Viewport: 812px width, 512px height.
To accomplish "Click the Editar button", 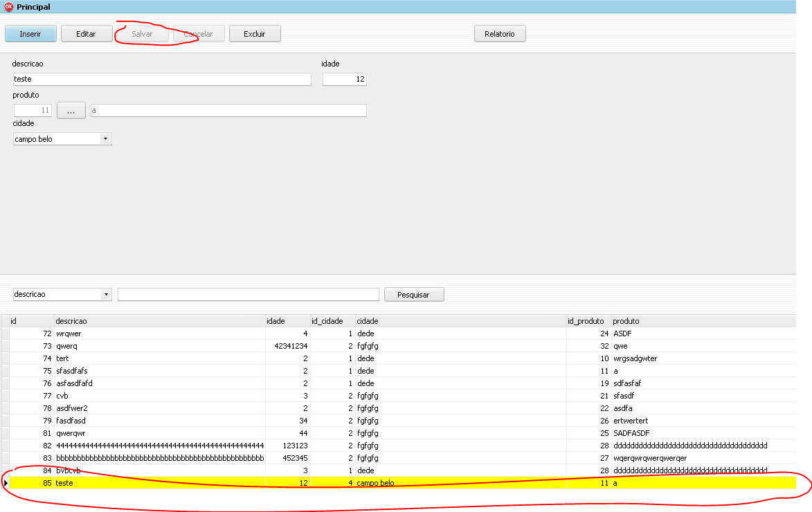I will [87, 33].
